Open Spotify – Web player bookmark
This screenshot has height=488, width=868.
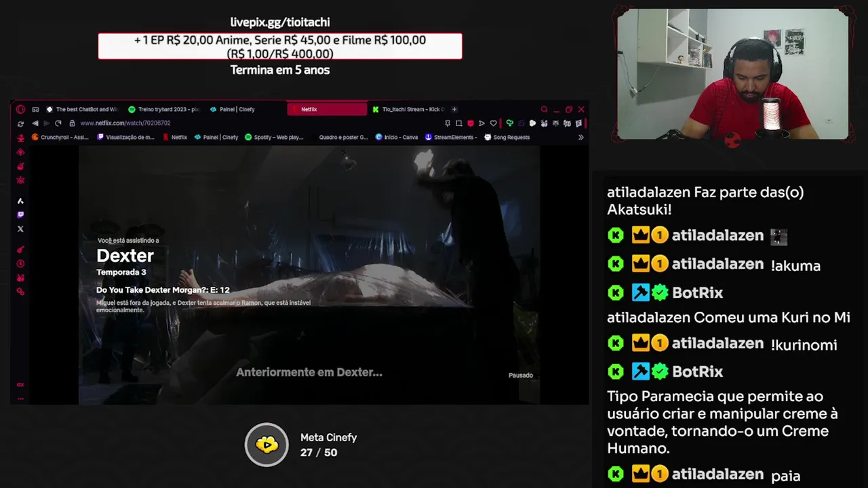(275, 137)
